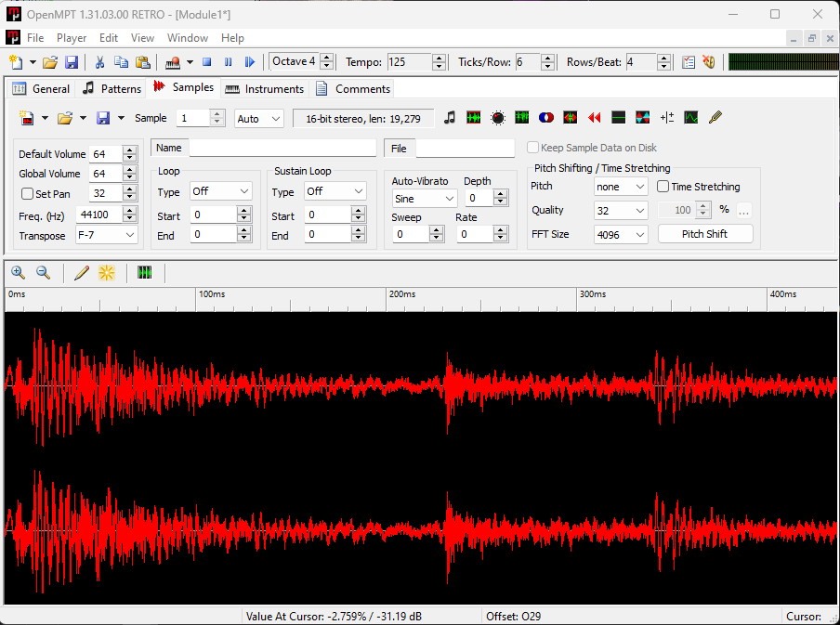Click the play sample note icon
Screen dimensions: 840x625
coord(450,118)
